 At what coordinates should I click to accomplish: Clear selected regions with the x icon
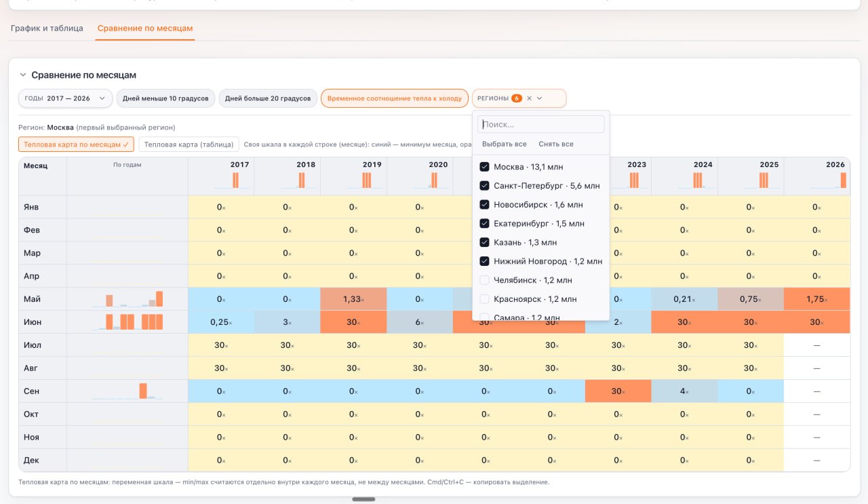530,98
